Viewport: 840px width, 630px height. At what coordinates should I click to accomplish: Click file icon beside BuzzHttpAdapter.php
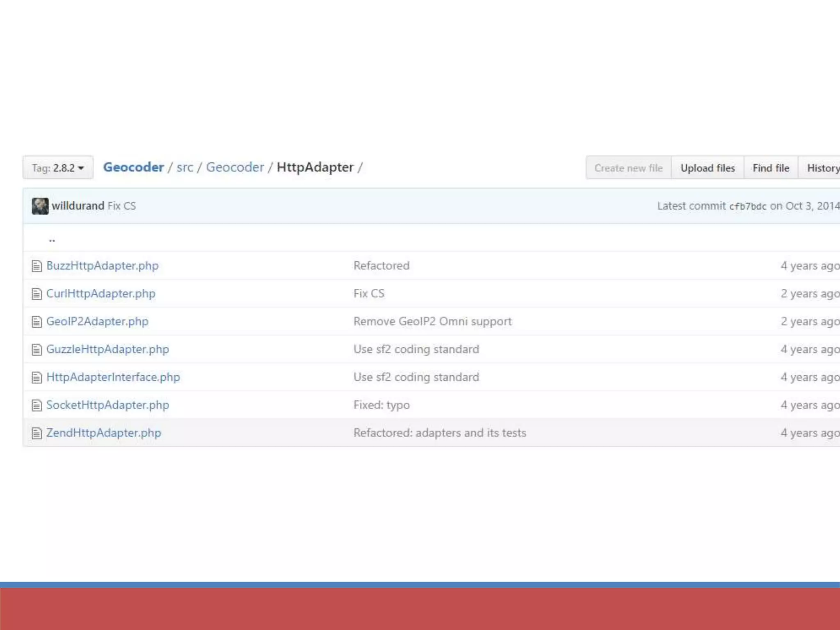(x=37, y=266)
